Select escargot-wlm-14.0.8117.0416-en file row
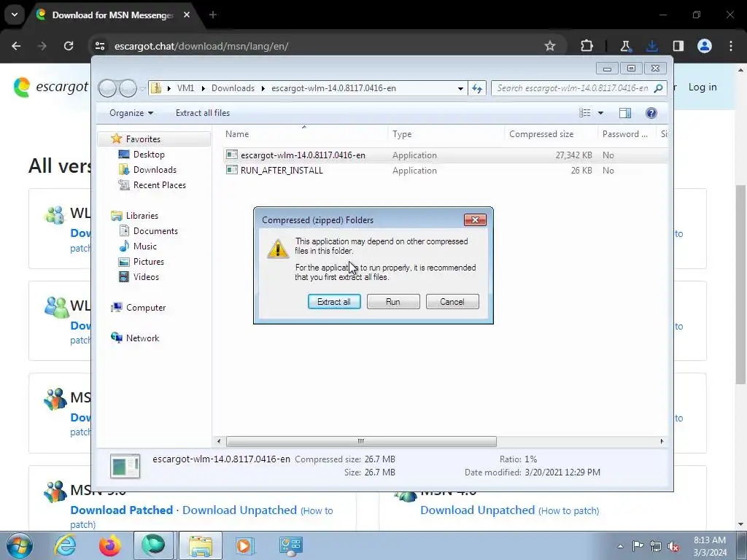 click(x=446, y=155)
